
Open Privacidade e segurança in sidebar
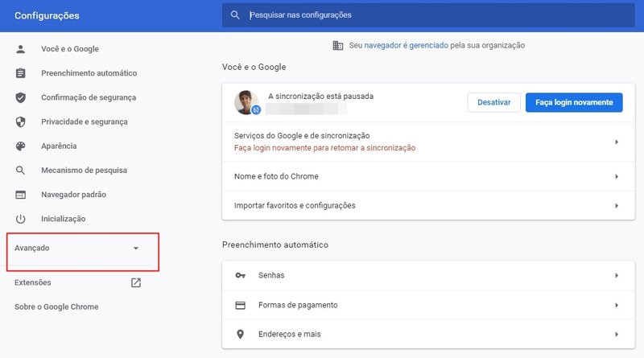point(85,121)
